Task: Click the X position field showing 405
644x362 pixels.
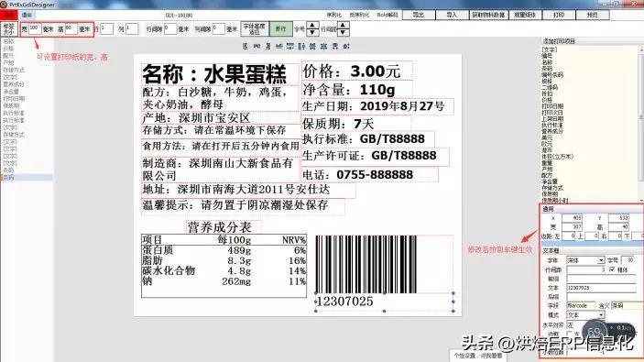Action: (572, 218)
